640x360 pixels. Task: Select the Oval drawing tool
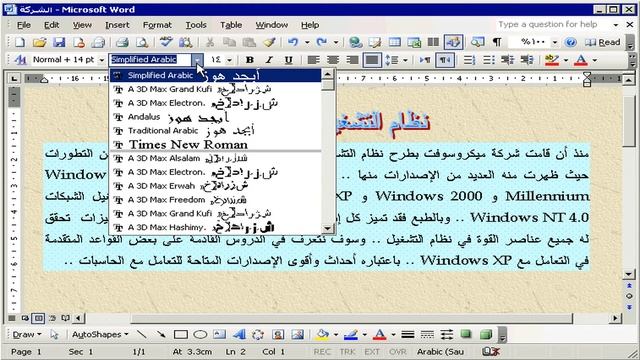[x=200, y=335]
